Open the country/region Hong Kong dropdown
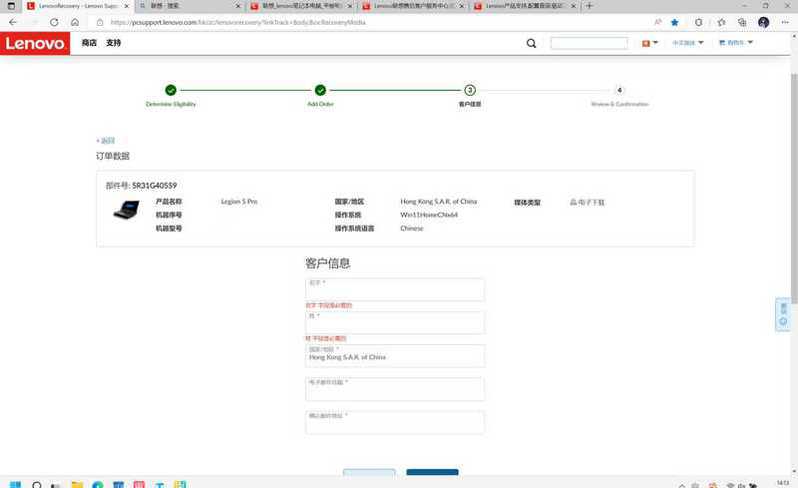Viewport: 798px width, 488px height. click(x=395, y=356)
